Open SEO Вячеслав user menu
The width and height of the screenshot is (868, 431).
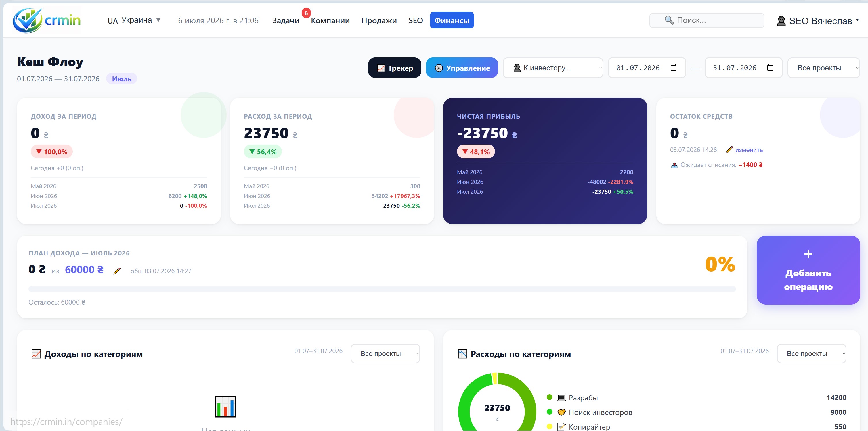point(817,21)
